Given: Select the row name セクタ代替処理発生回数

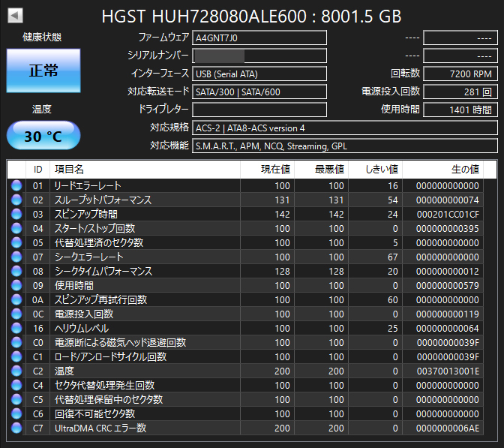Looking at the screenshot, I should click(104, 385).
